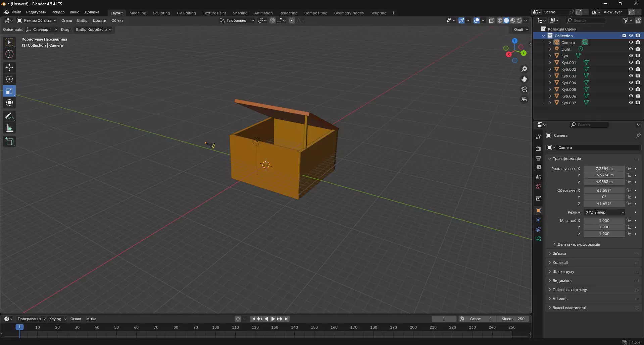Open the Render properties tab
The image size is (644, 345).
click(538, 149)
